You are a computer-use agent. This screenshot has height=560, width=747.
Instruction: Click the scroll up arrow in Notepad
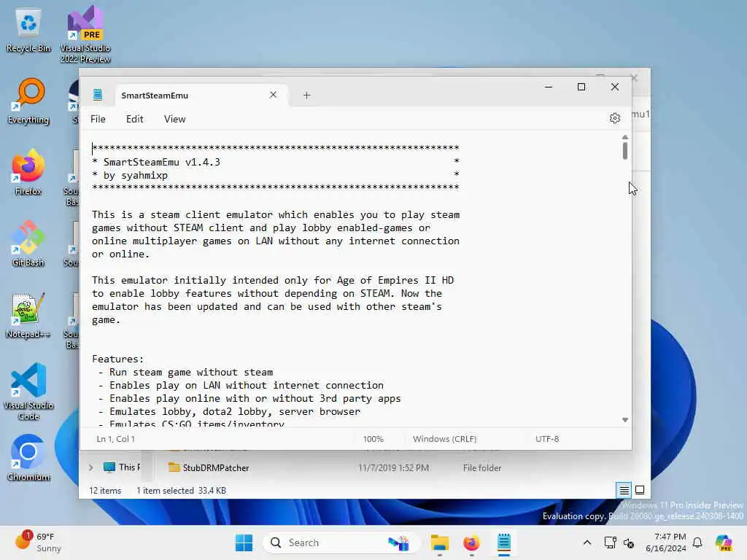(x=624, y=137)
